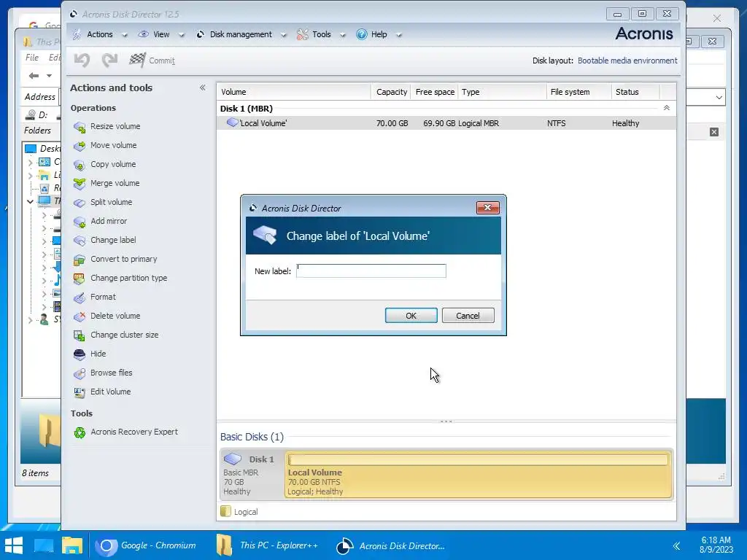Image resolution: width=747 pixels, height=560 pixels.
Task: Click the back arrow in Explorer++ window
Action: [34, 76]
